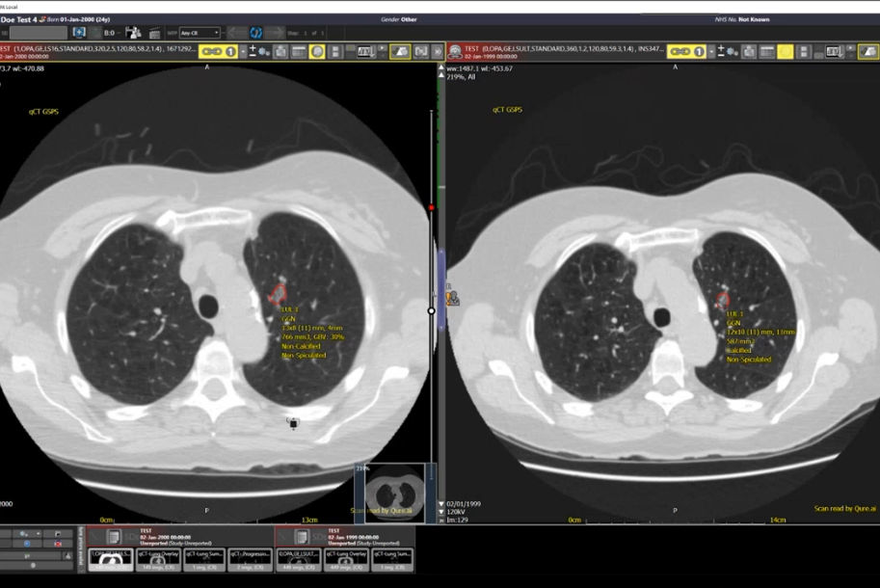
Task: Click the next navigation arrow in top bar
Action: tap(277, 34)
